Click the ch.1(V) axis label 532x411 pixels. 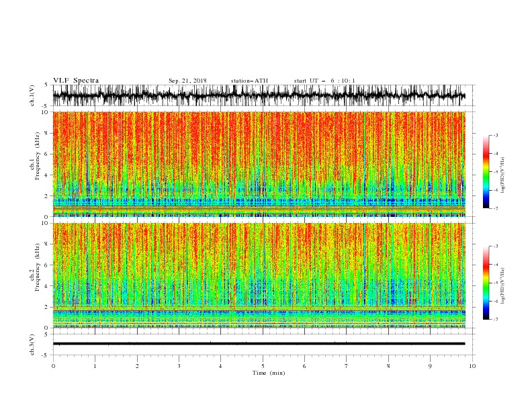32,95
